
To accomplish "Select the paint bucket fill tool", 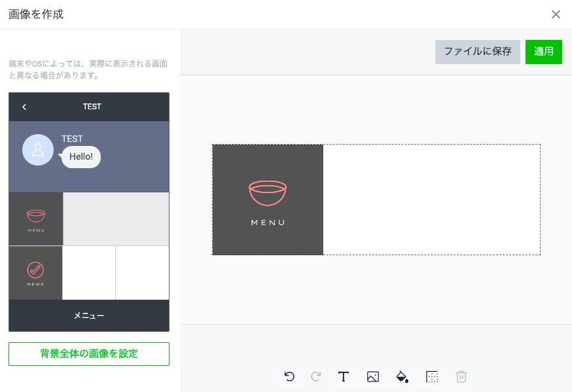I will click(x=402, y=377).
